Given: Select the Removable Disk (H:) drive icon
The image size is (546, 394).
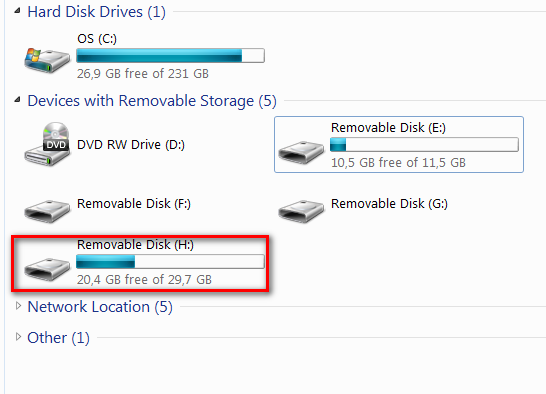Looking at the screenshot, I should pyautogui.click(x=47, y=269).
